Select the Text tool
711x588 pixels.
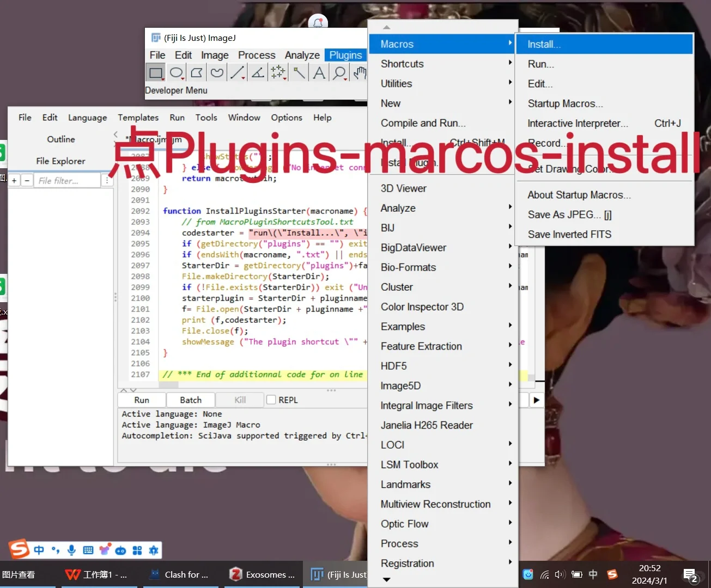click(x=319, y=72)
